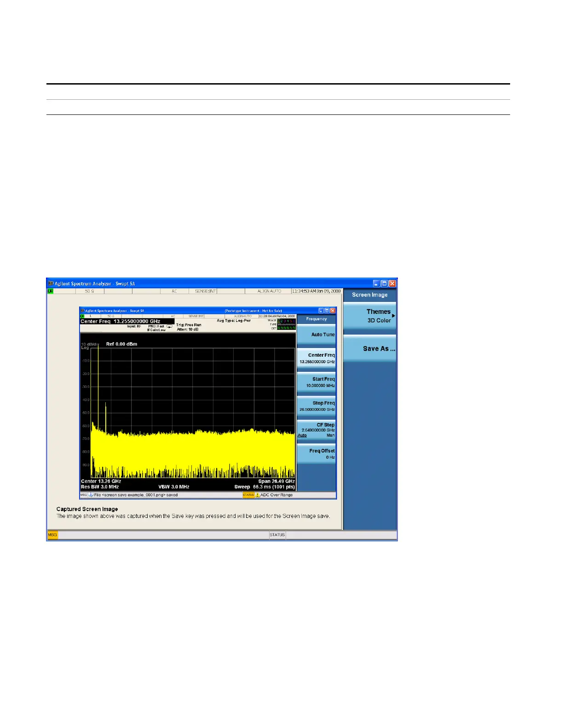The height and width of the screenshot is (728, 563).
Task: Click the ALIGN AUTO annotation in outer window
Action: (x=270, y=291)
